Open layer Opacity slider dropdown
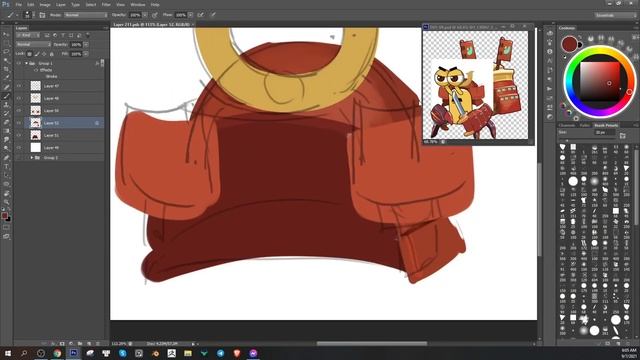 (x=86, y=44)
